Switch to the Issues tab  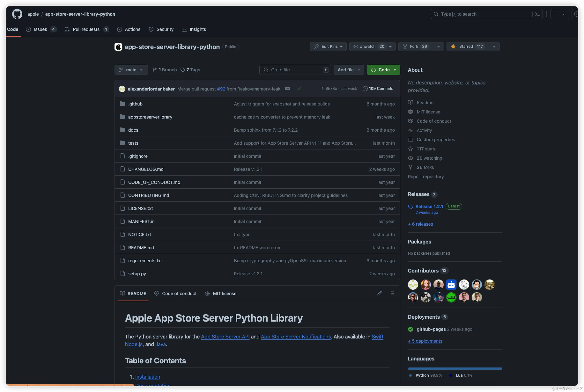[41, 29]
